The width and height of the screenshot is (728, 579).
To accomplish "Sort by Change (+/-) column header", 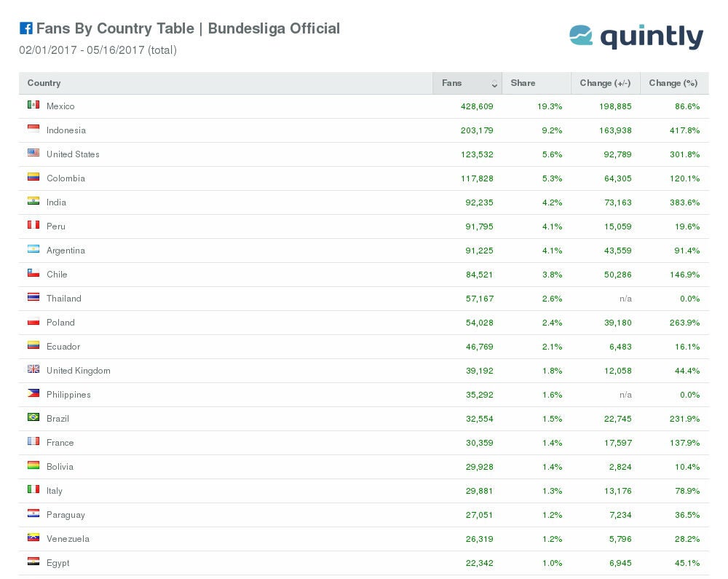I will (605, 83).
